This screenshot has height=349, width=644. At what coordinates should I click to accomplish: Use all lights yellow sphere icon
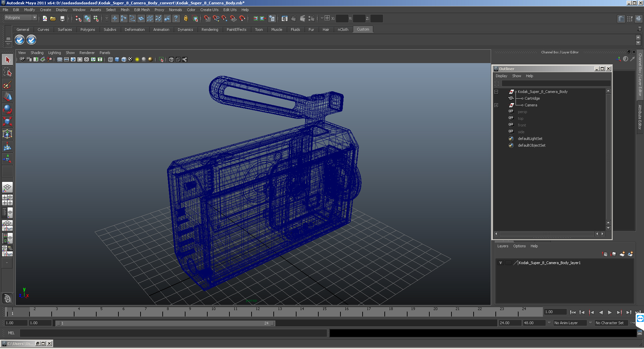137,59
